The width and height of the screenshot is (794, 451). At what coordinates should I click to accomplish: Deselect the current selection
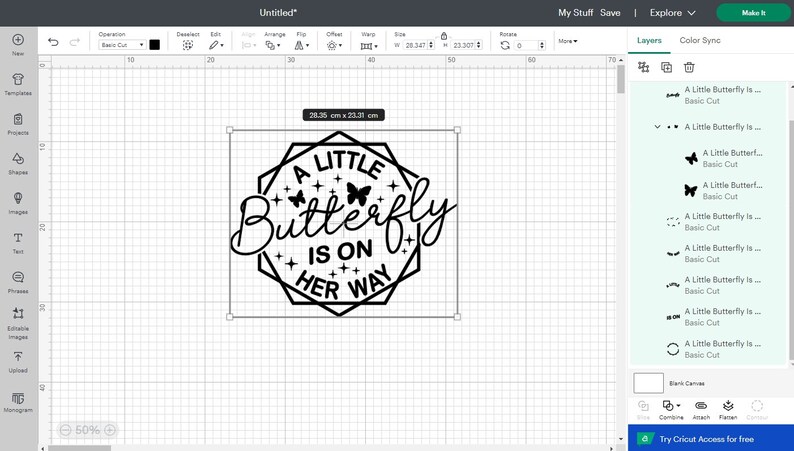pos(188,41)
